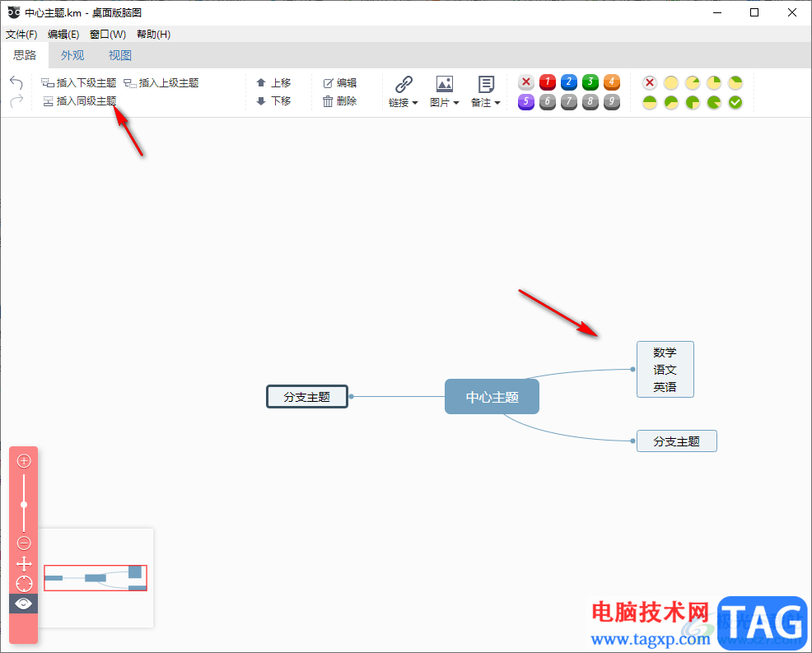The image size is (812, 653).
Task: Delete the selected node with 删除
Action: click(x=340, y=101)
